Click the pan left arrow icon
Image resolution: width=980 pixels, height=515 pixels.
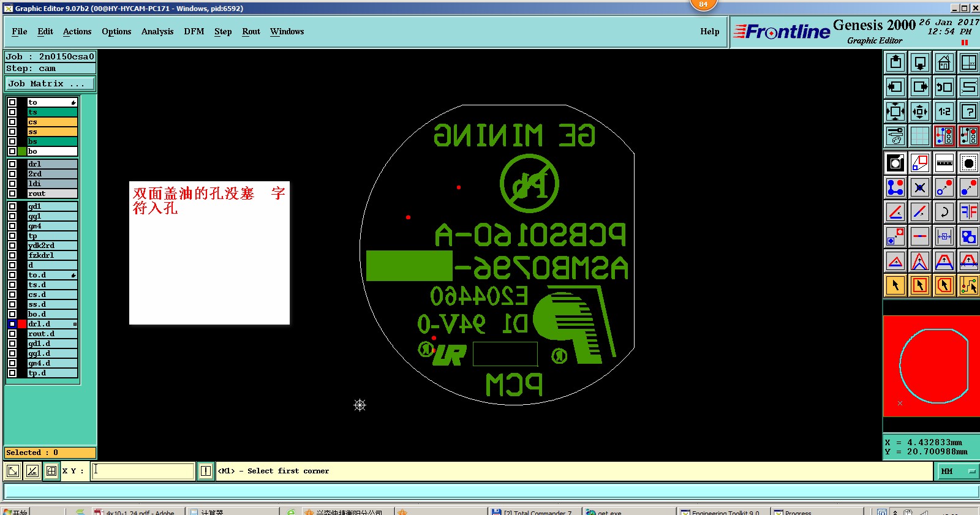click(x=895, y=87)
